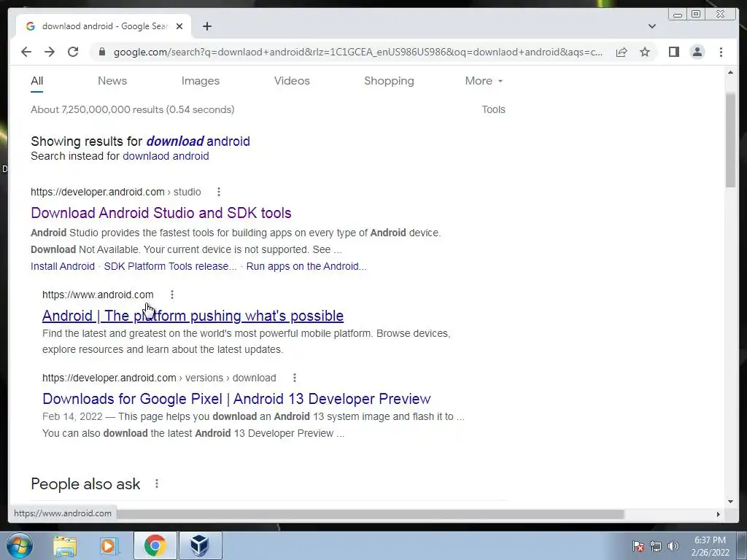The image size is (747, 560).
Task: Click scrollbar down arrow
Action: 730,501
